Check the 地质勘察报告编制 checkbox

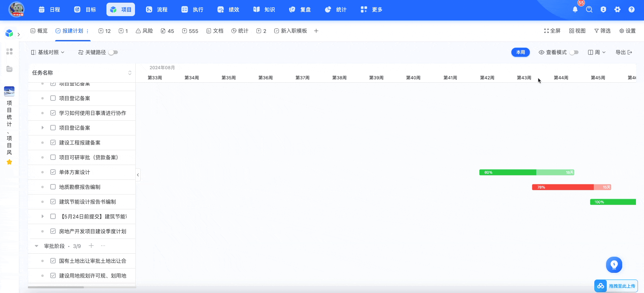(x=53, y=187)
